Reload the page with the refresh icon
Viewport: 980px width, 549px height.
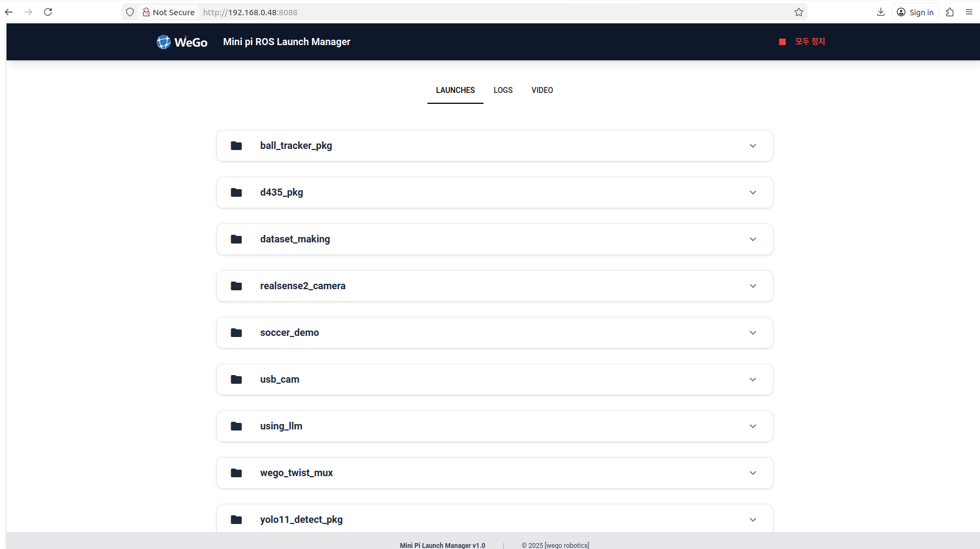pos(48,12)
